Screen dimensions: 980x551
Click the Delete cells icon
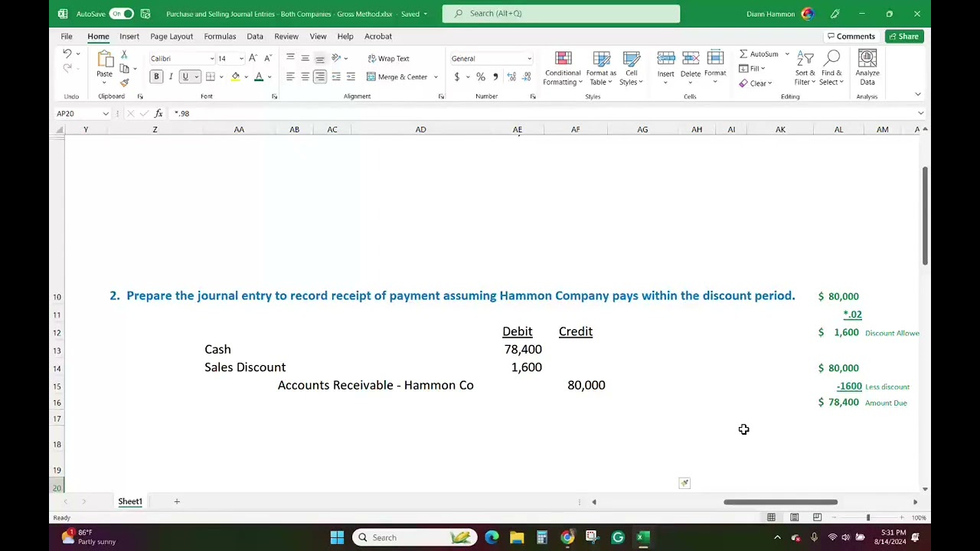[691, 59]
